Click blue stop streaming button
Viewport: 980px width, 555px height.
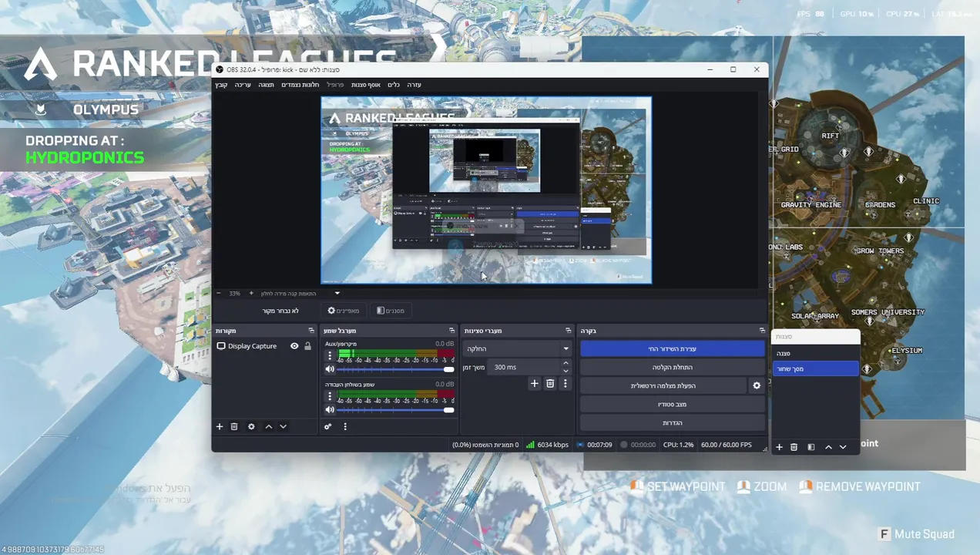click(x=672, y=348)
